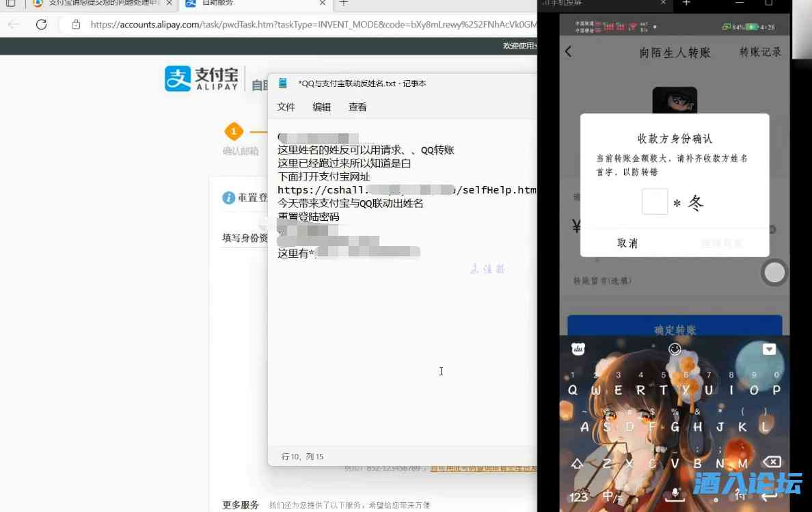Open 转账记录 on the phone
Viewport: 812px width, 512px height.
pos(760,52)
